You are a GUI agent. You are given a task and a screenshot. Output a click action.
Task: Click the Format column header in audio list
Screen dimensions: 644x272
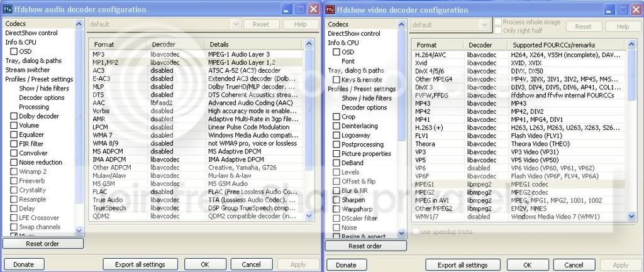point(119,44)
